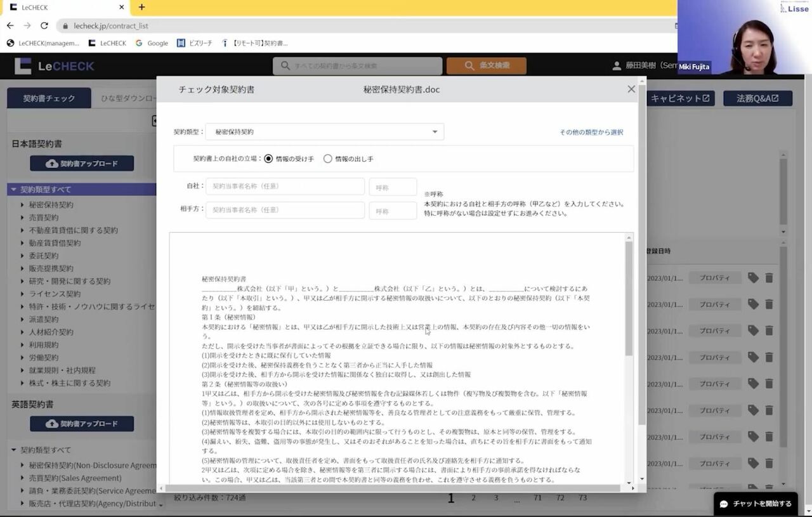
Task: Close the チェック対象契約書 dialog with X
Action: [x=631, y=89]
